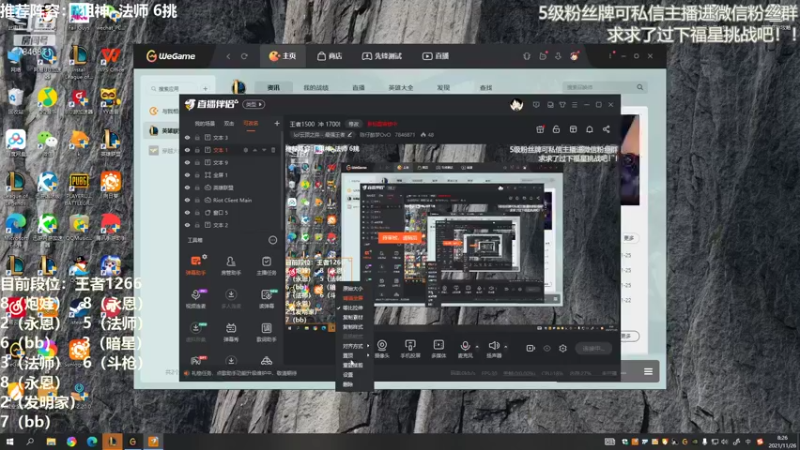The image size is (800, 450).
Task: Open Windows Start menu
Action: click(10, 441)
